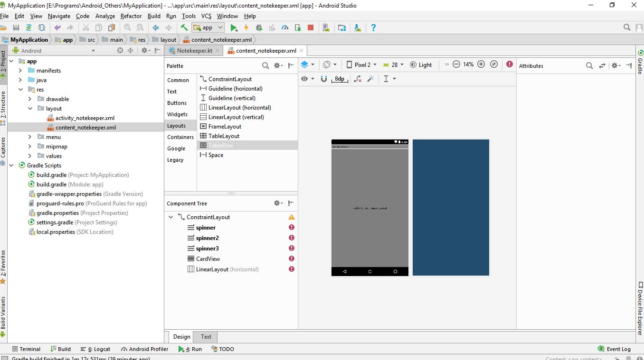Open the orientation dropdown

pos(330,64)
